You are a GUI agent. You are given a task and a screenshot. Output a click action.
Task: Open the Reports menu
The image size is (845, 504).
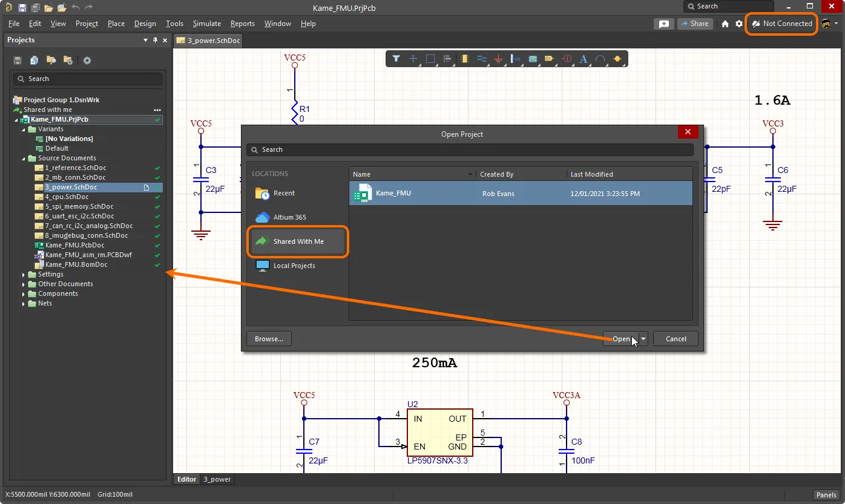pyautogui.click(x=243, y=24)
